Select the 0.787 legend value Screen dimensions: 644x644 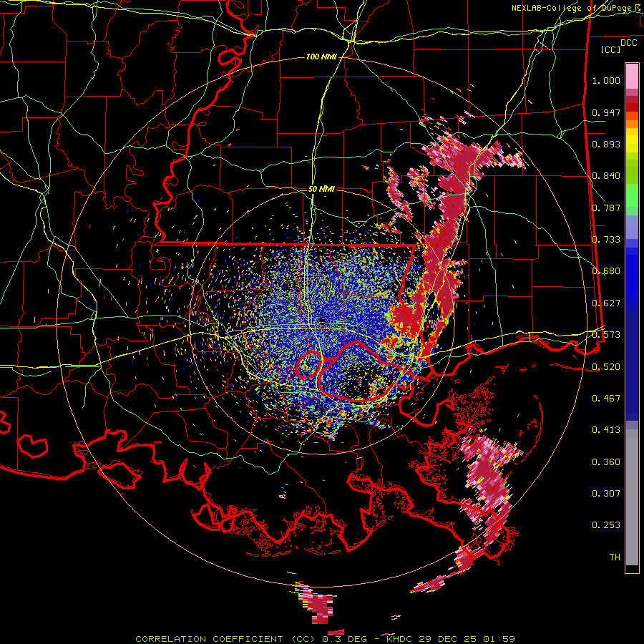[x=606, y=208]
